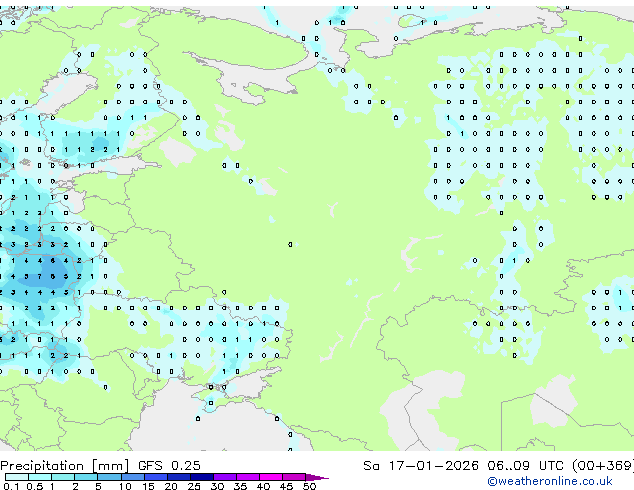634x490 pixels.
Task: Click the 'GFS 0.25' model label
Action: pyautogui.click(x=169, y=466)
